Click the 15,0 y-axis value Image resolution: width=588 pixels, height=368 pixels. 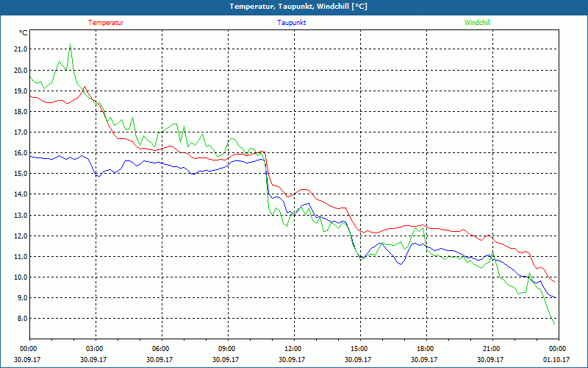point(21,174)
